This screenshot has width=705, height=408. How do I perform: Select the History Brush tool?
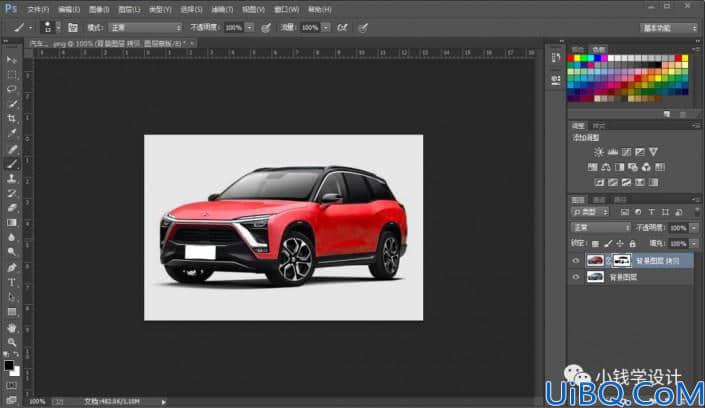[12, 193]
